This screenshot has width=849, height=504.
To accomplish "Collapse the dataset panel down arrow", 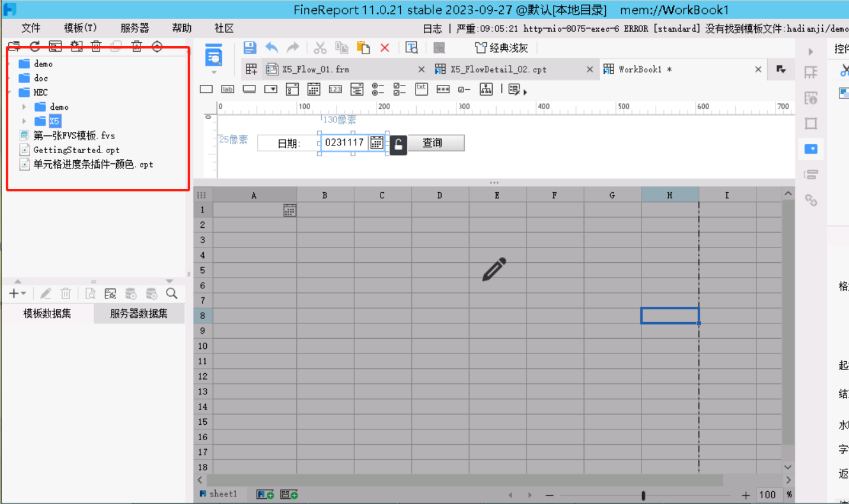I will pyautogui.click(x=169, y=281).
